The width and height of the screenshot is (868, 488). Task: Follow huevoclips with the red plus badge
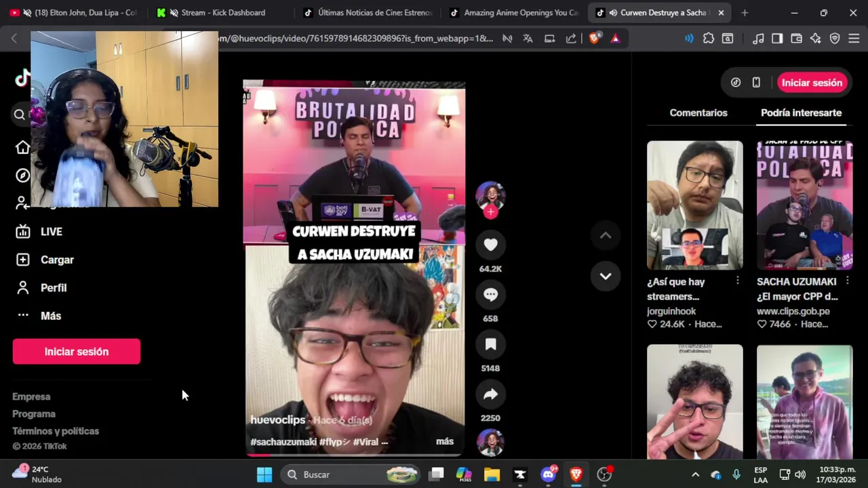(490, 212)
